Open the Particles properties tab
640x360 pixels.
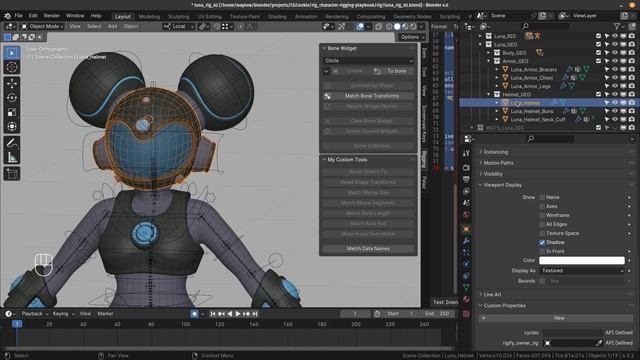pos(466,253)
